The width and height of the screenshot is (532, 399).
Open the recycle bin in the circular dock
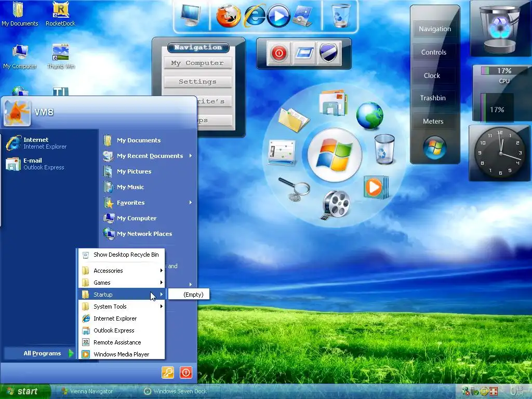pos(384,149)
